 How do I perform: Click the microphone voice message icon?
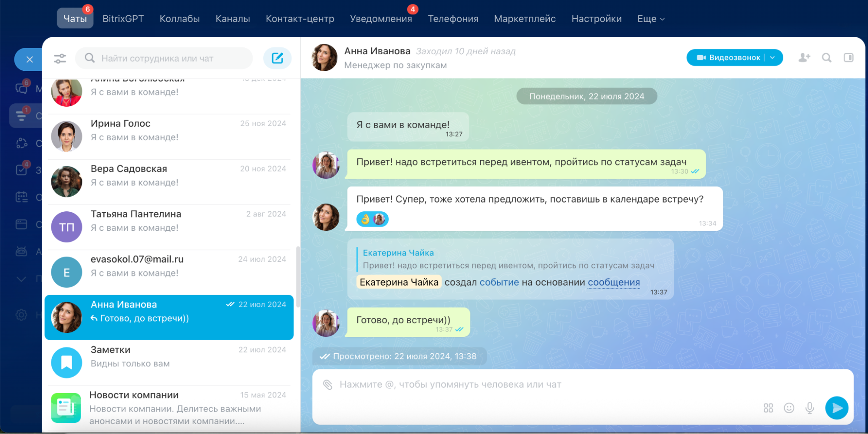pos(810,408)
